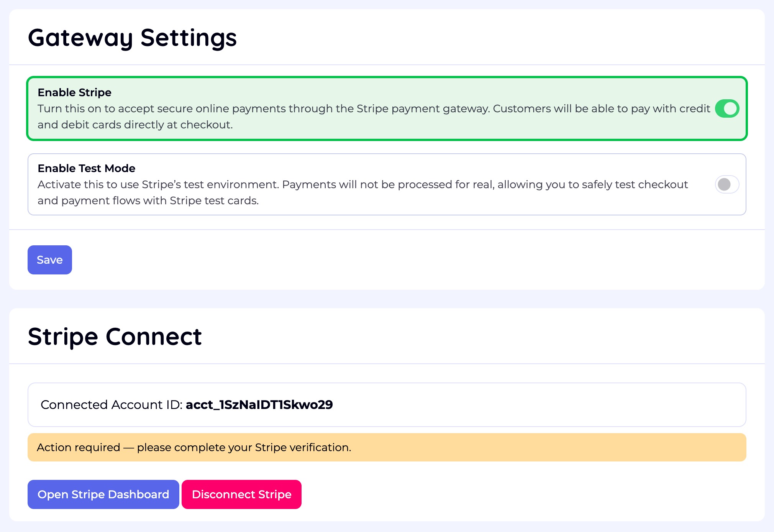Click 'Stripe test cards' text in description
The image size is (774, 532).
click(x=213, y=200)
